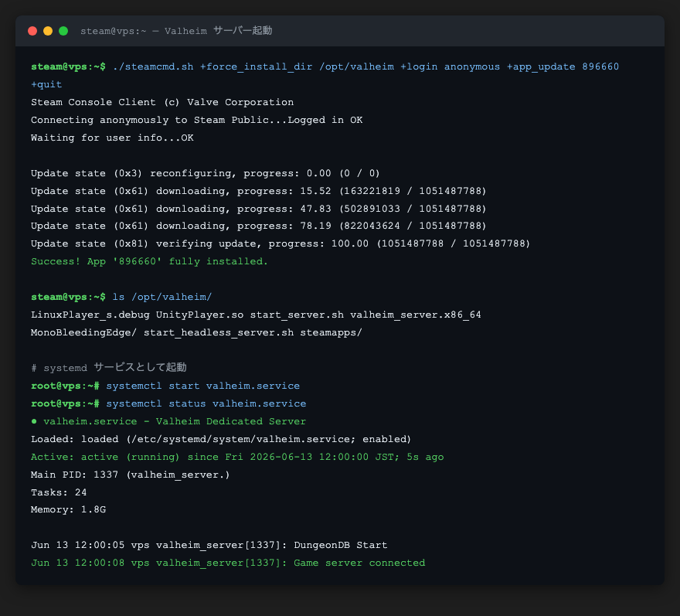Click the 'systemctl start valheim.service' command
The width and height of the screenshot is (680, 616).
(x=203, y=386)
